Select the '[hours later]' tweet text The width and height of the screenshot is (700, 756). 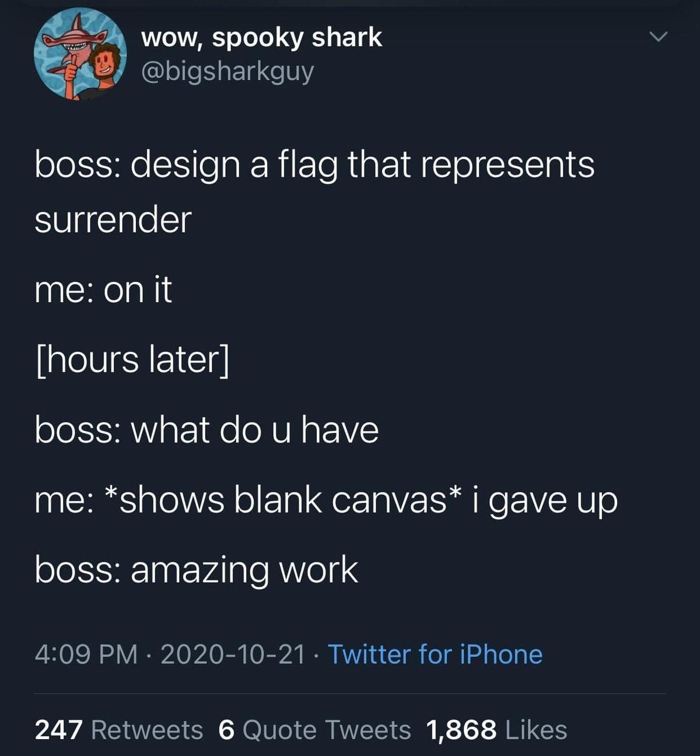[132, 359]
